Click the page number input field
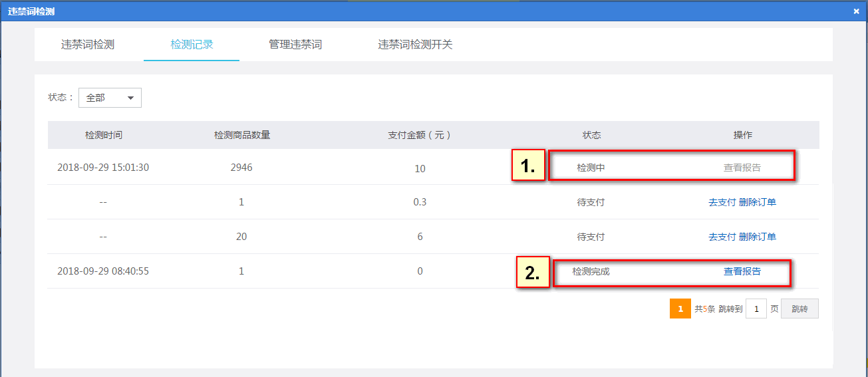868x377 pixels. pyautogui.click(x=756, y=309)
